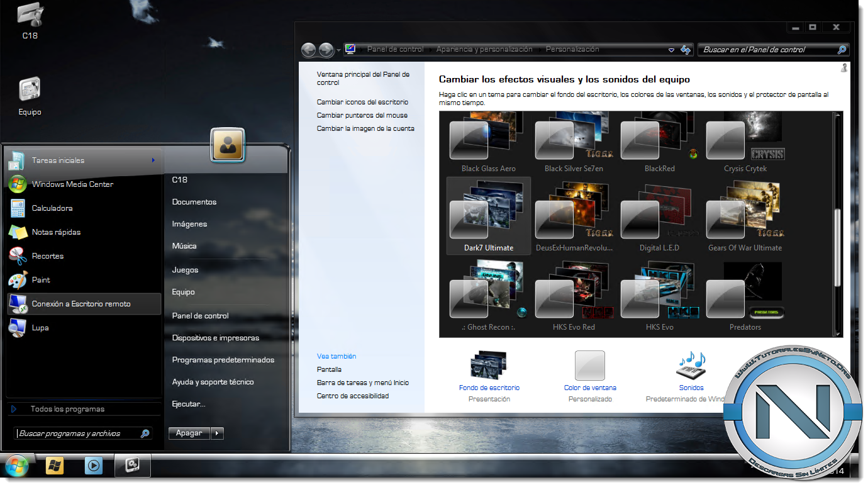
Task: Expand Todos los programas list
Action: [x=84, y=409]
